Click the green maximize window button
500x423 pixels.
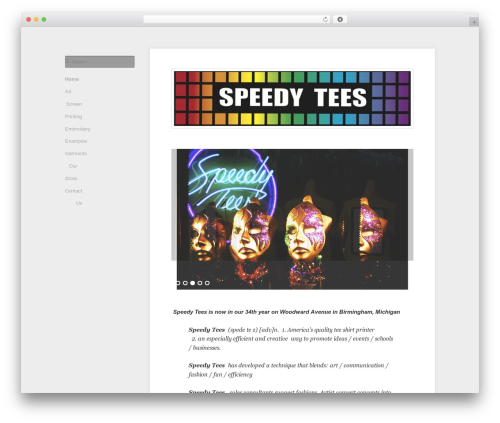(x=44, y=19)
